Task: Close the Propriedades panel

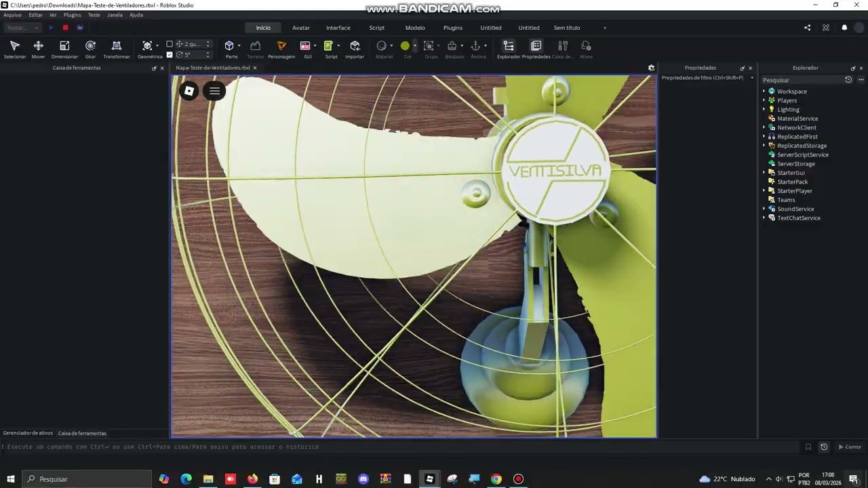Action: click(x=750, y=68)
